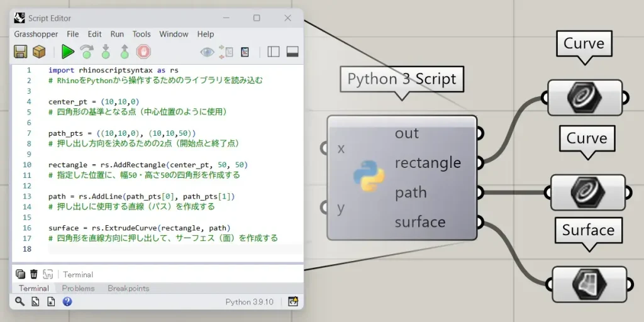Image resolution: width=644 pixels, height=322 pixels.
Task: Click the y input on Python component
Action: (340, 208)
